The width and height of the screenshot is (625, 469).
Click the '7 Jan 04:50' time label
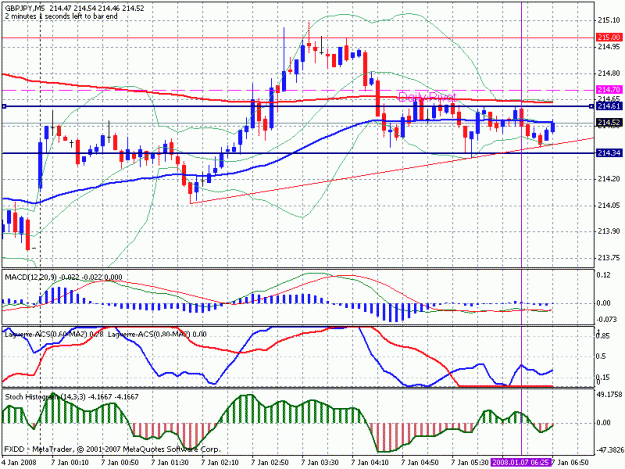click(422, 463)
